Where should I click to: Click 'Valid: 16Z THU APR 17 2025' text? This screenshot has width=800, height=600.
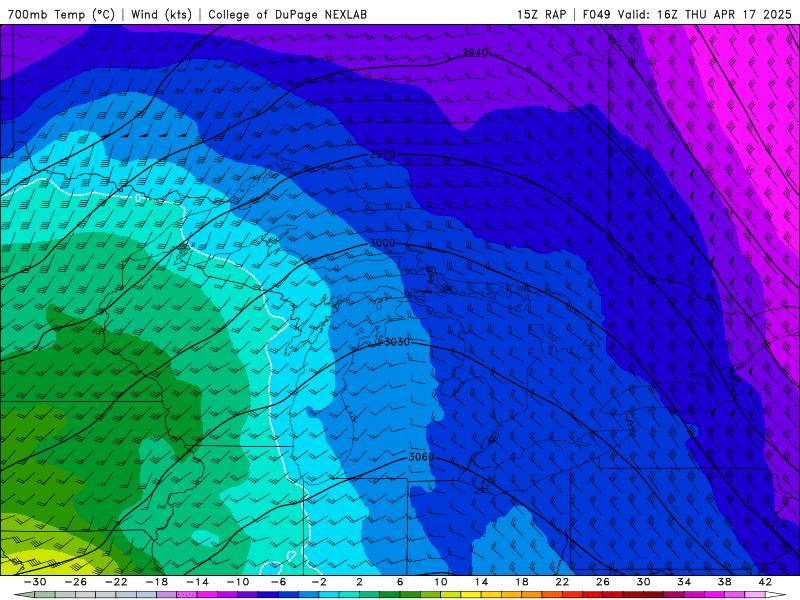click(x=705, y=14)
